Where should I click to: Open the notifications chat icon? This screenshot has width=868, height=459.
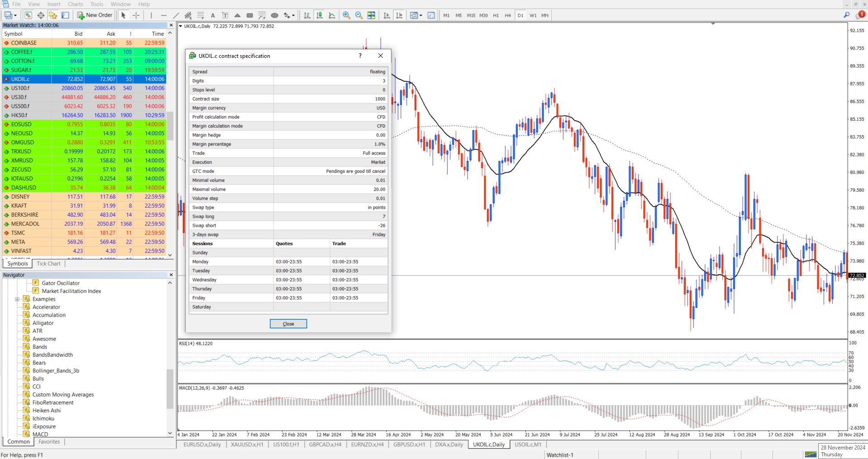tap(859, 15)
